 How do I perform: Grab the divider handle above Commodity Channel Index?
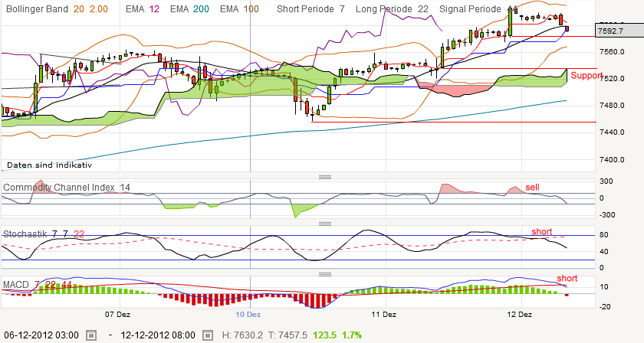pyautogui.click(x=325, y=177)
